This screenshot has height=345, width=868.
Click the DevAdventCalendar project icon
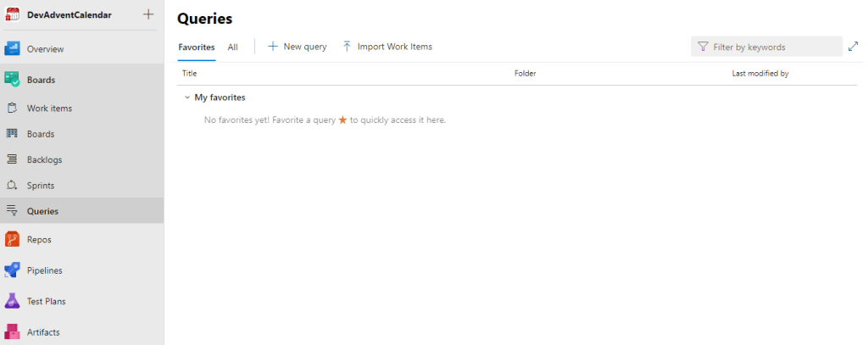[x=13, y=14]
